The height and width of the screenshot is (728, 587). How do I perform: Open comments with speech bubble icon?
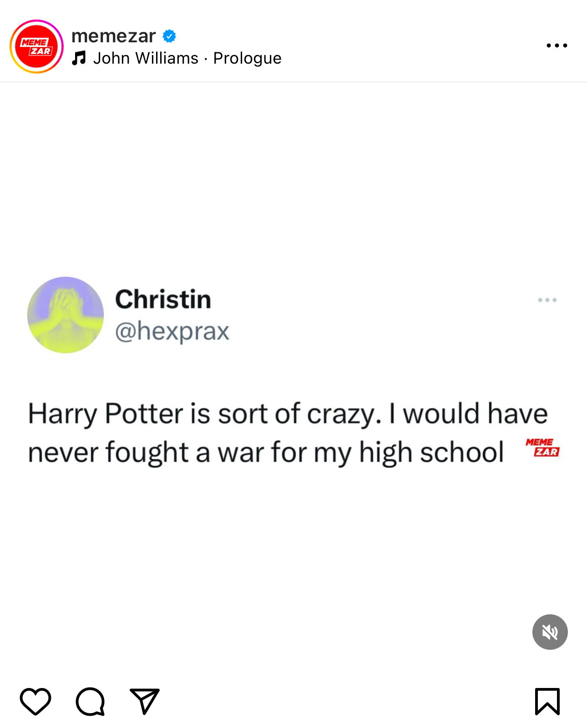point(91,702)
